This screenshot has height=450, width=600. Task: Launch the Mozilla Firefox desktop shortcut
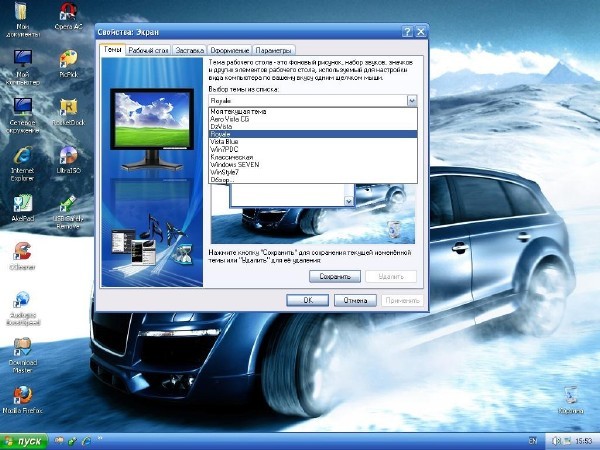(x=23, y=400)
